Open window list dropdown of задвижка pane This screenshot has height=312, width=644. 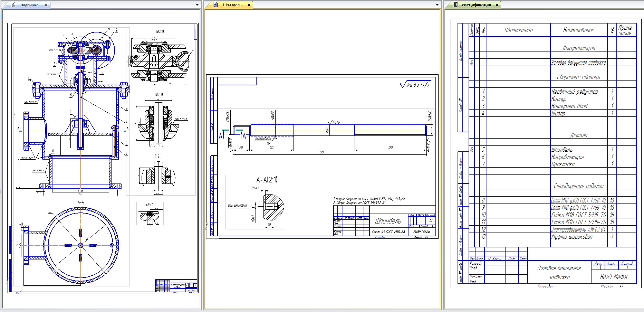[198, 5]
